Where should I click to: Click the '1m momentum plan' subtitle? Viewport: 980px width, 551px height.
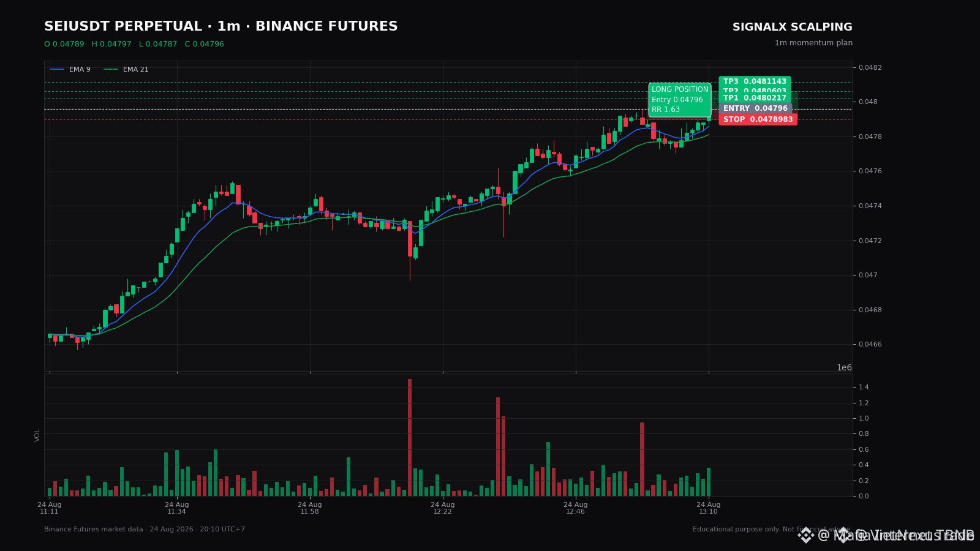[813, 43]
